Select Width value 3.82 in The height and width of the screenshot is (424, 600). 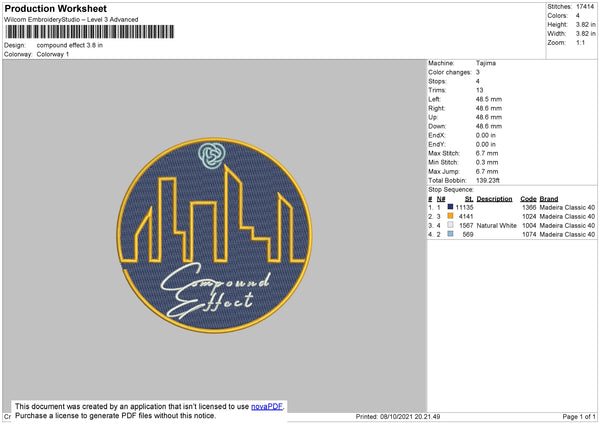point(585,34)
